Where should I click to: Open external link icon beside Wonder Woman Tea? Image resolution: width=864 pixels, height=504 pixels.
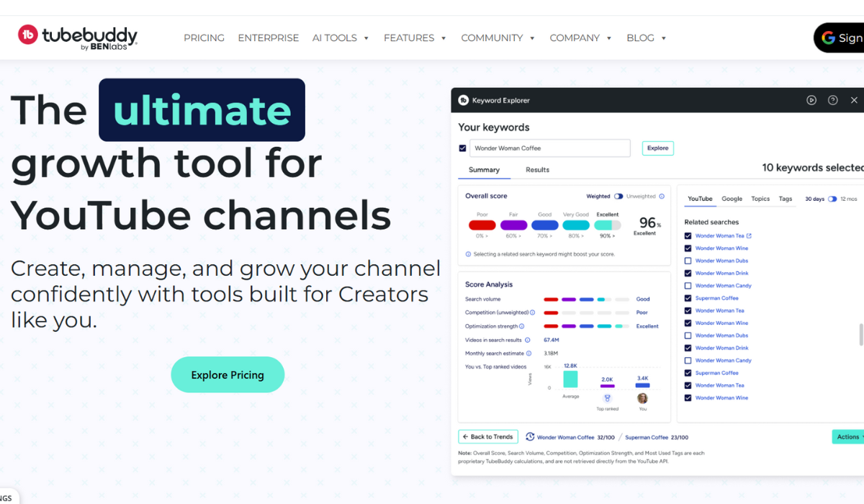click(x=749, y=235)
